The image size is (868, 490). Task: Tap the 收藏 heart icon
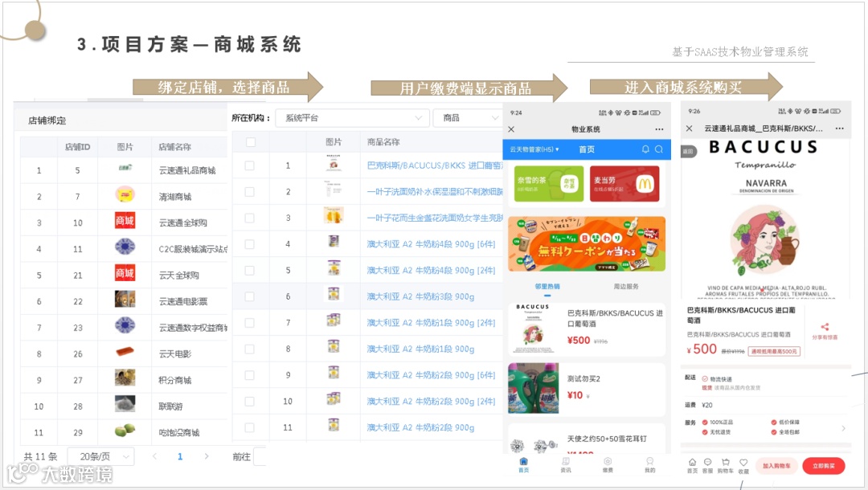[743, 465]
